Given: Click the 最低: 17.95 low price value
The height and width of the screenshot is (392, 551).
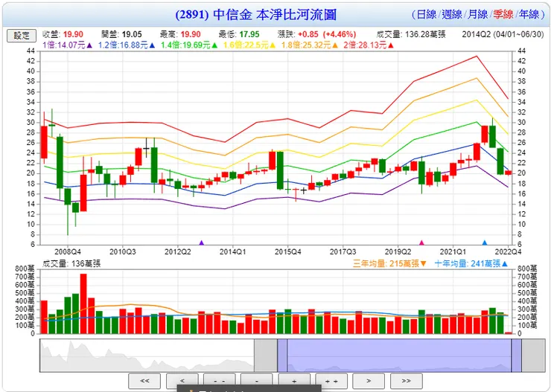Looking at the screenshot, I should click(239, 34).
